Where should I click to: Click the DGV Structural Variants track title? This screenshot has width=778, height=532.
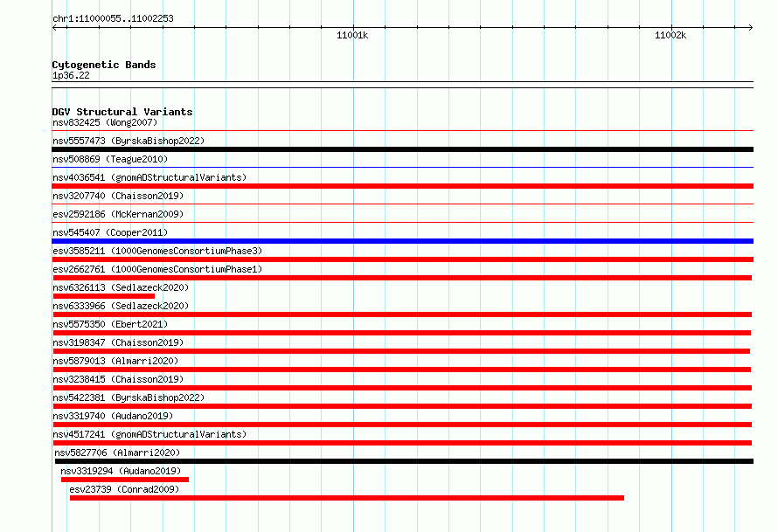122,112
